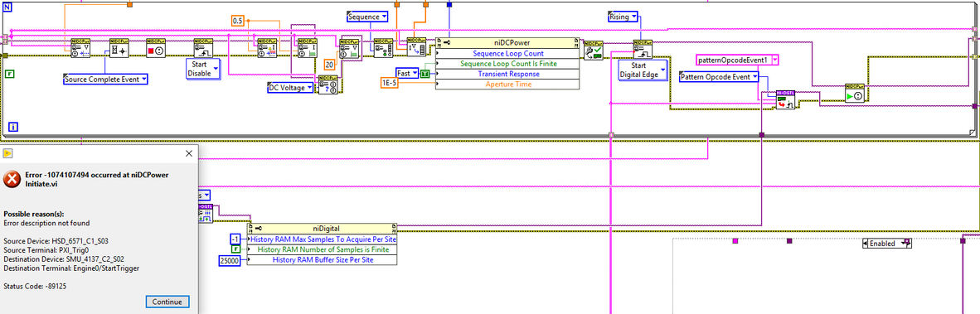Toggle the False constant for History RAM finite
Image resolution: width=980 pixels, height=314 pixels.
click(235, 249)
